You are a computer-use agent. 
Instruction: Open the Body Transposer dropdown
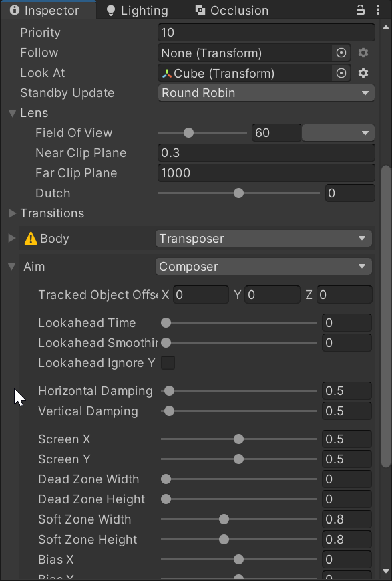[x=264, y=238]
